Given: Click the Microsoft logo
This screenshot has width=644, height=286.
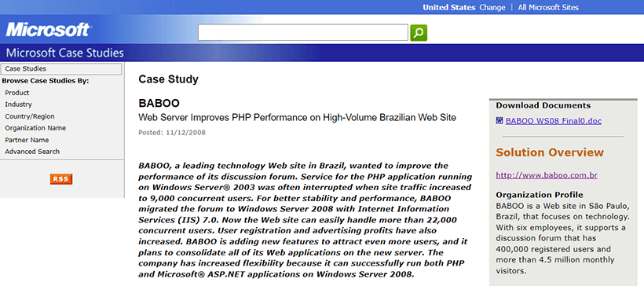Looking at the screenshot, I should [x=48, y=30].
